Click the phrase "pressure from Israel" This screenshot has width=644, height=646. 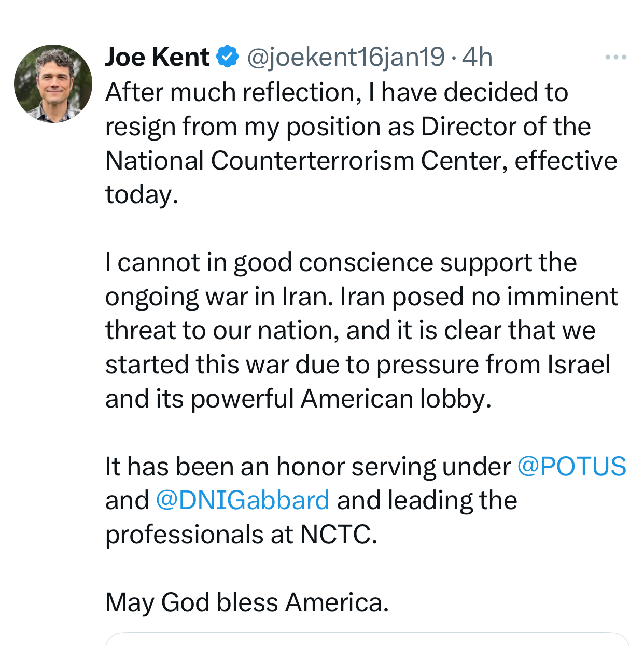[493, 364]
